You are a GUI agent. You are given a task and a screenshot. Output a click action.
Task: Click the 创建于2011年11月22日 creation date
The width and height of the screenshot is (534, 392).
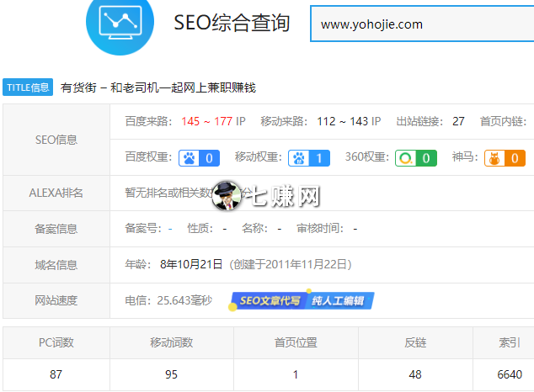click(291, 264)
